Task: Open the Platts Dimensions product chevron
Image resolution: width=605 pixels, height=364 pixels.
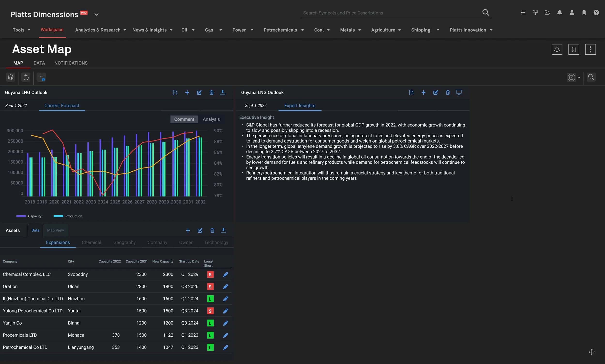Action: (x=97, y=15)
